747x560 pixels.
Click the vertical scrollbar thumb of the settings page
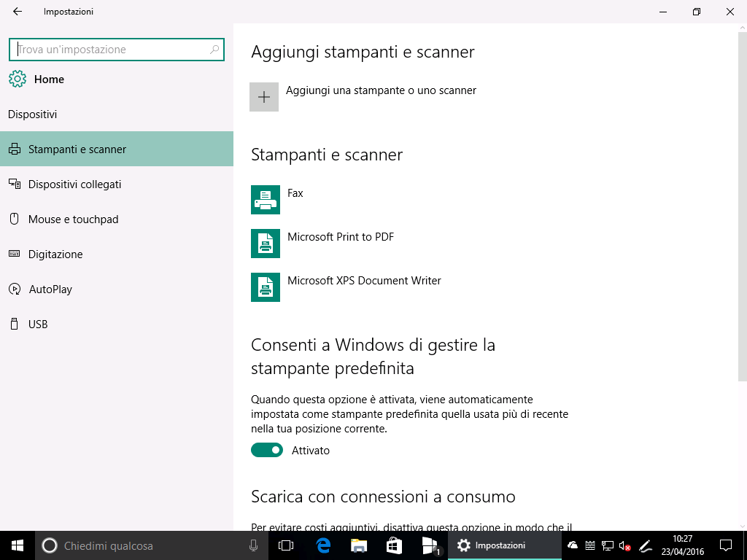click(x=742, y=205)
